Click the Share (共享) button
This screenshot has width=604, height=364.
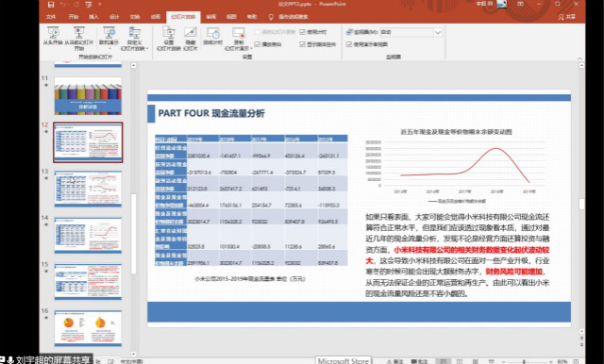click(x=567, y=17)
